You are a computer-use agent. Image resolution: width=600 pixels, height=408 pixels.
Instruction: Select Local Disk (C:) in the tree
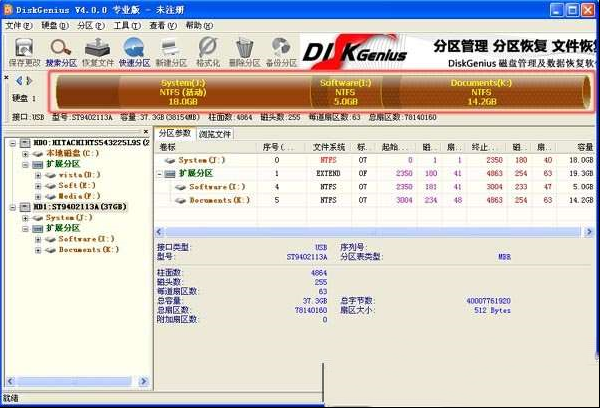pyautogui.click(x=72, y=153)
